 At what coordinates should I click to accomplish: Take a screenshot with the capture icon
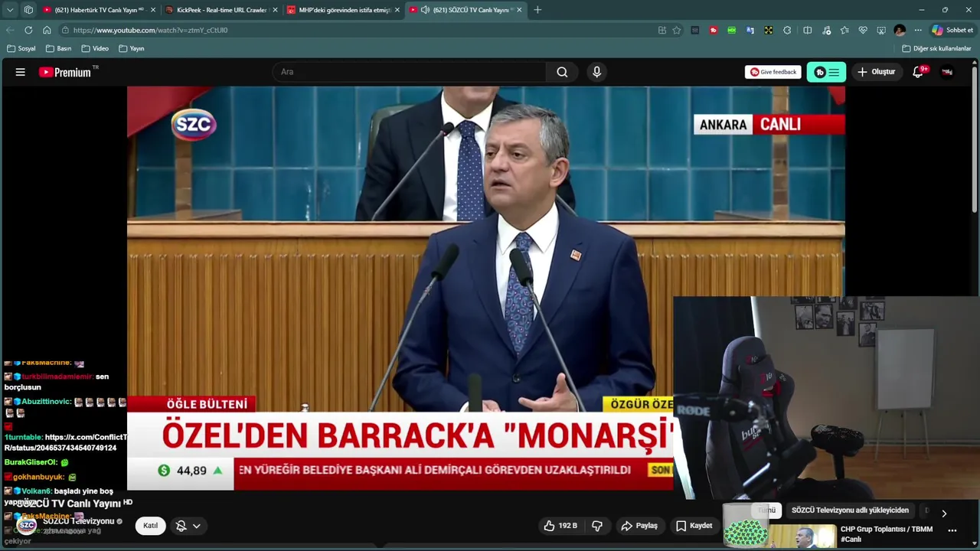[881, 30]
